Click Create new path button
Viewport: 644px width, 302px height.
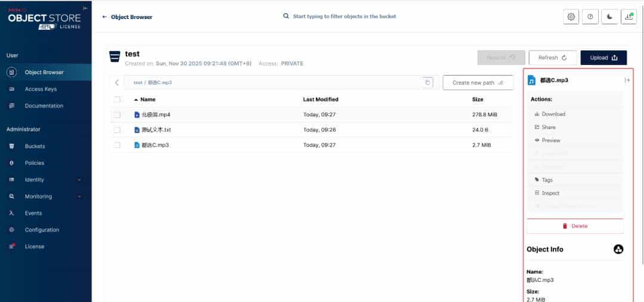point(478,82)
